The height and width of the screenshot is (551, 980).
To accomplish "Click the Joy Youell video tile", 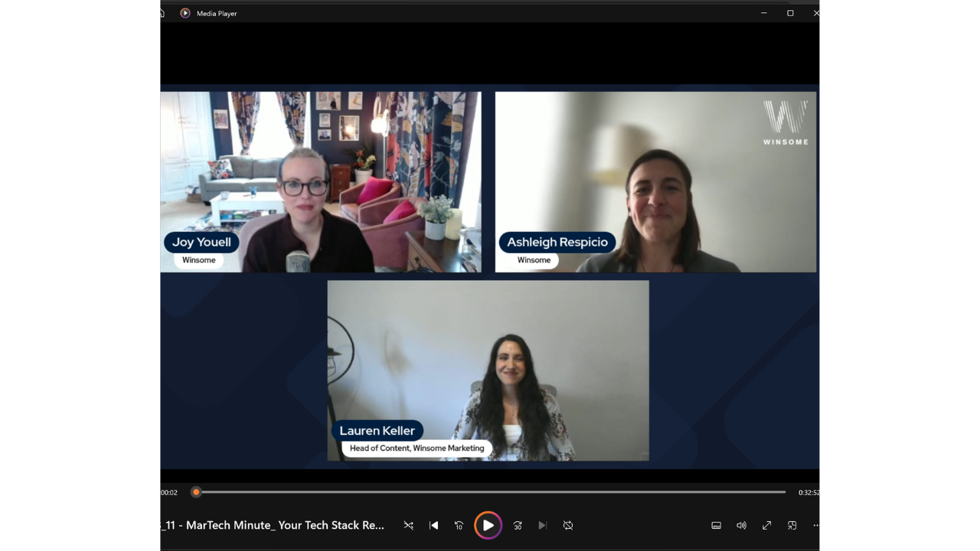I will pos(320,181).
